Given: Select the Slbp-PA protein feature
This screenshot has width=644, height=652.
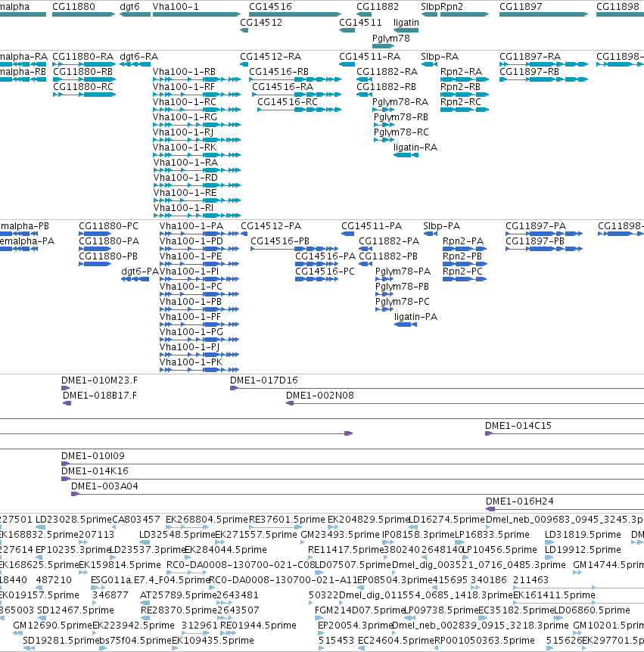Looking at the screenshot, I should [x=431, y=234].
